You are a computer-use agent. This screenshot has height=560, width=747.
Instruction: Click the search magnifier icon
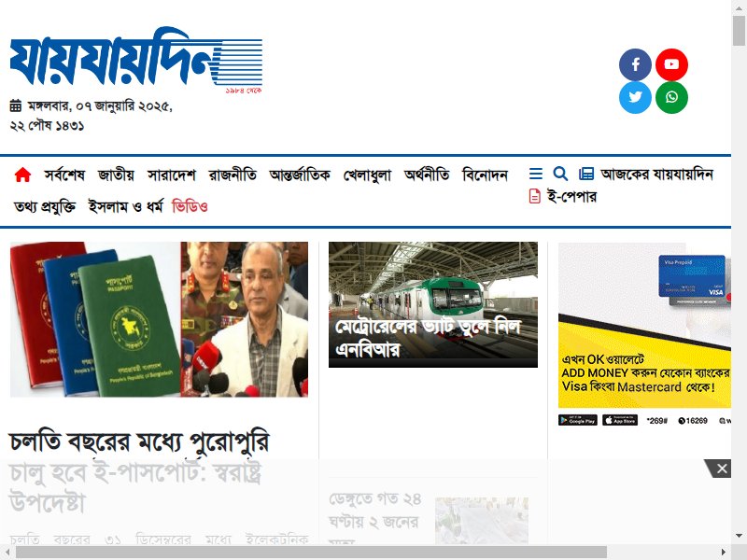pos(560,174)
